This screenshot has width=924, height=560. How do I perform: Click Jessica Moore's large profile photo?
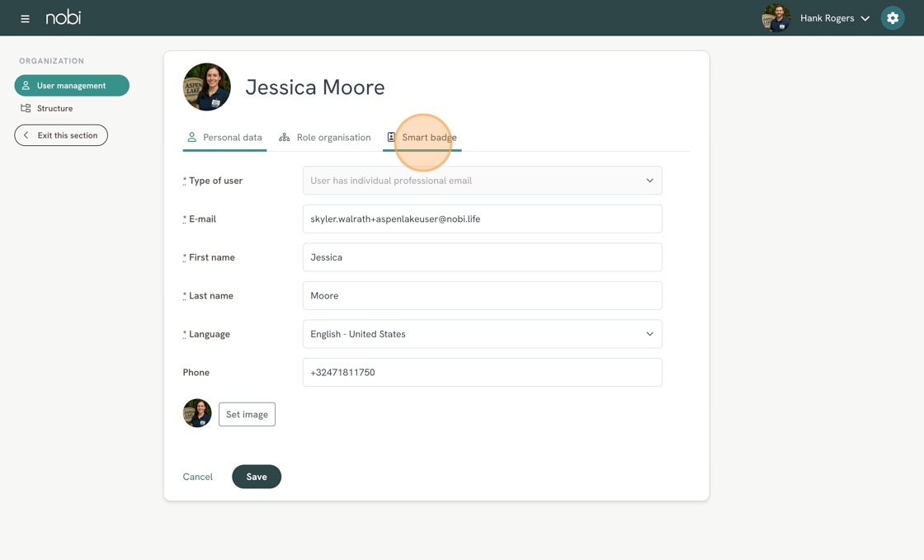207,87
